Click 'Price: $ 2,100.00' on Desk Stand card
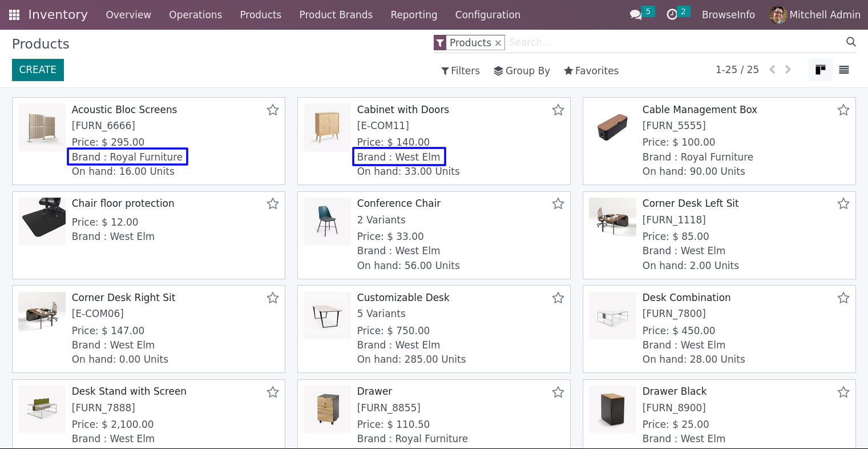The image size is (868, 449). click(112, 424)
